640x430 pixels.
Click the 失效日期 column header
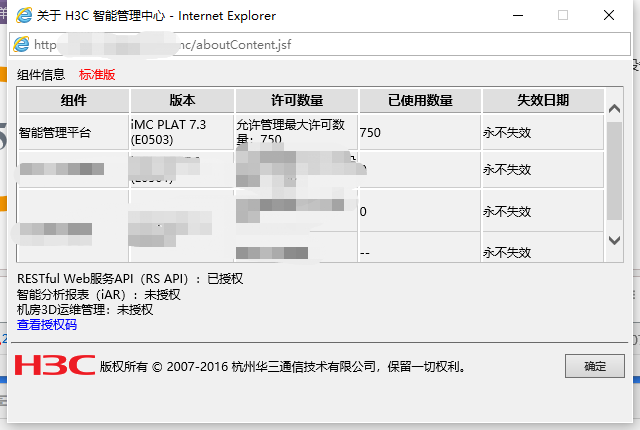click(543, 100)
